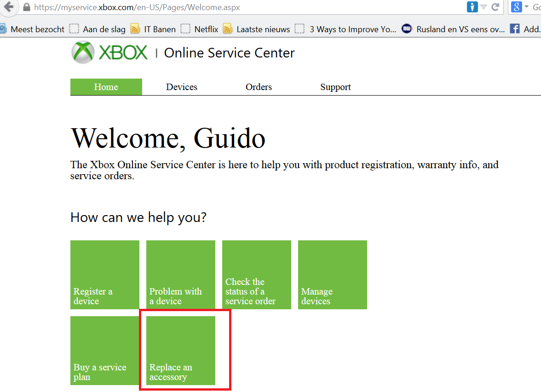The width and height of the screenshot is (541, 392).
Task: Click the Online Service Center heading
Action: pos(230,53)
